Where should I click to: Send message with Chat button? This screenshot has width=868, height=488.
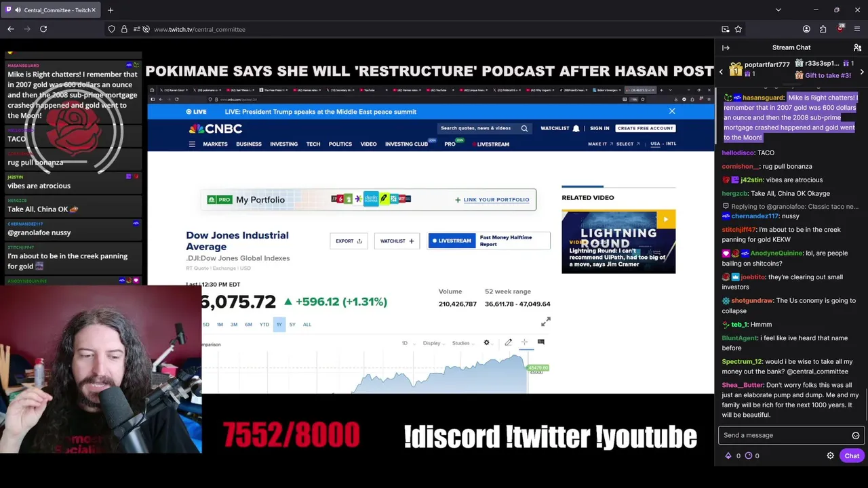[x=852, y=455]
